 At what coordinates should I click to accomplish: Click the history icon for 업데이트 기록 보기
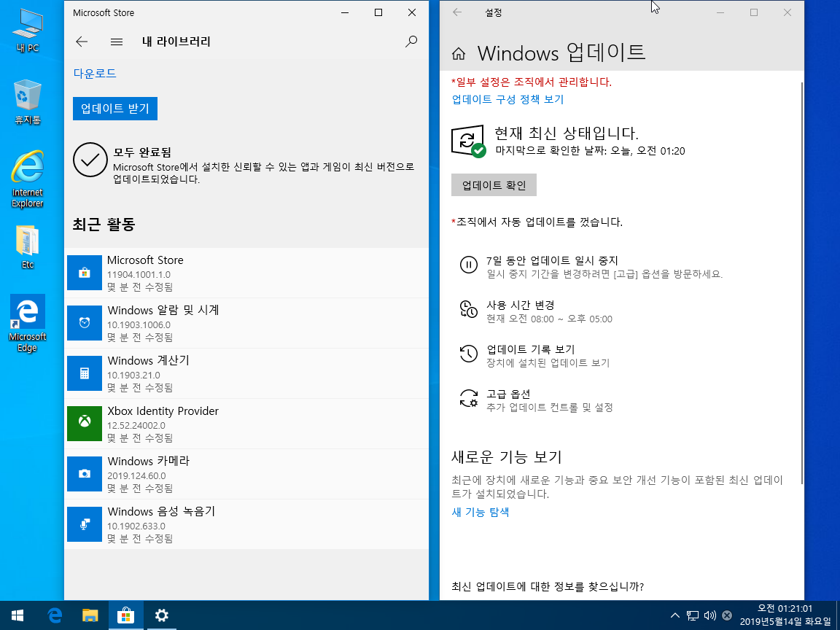(468, 354)
